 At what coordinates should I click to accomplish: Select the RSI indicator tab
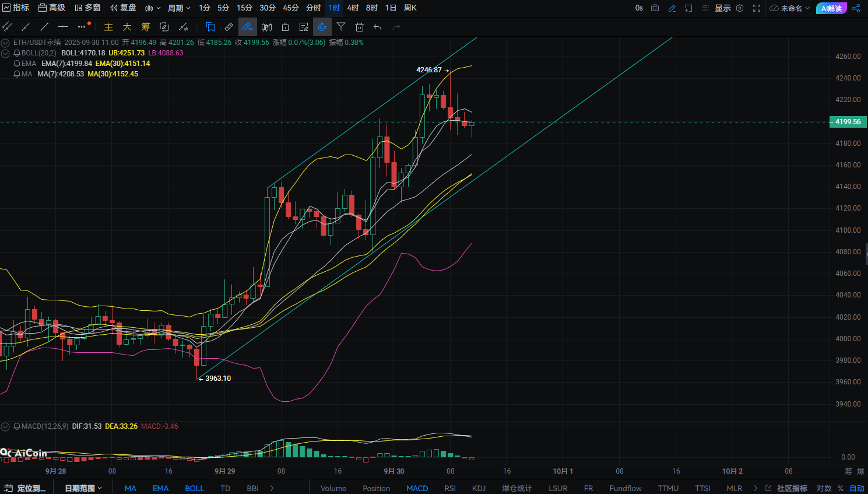[450, 488]
